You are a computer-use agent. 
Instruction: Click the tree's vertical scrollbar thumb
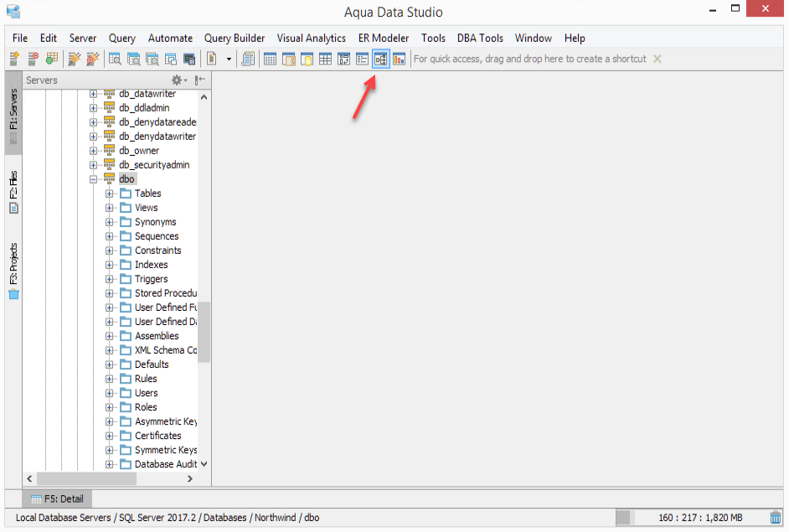pyautogui.click(x=204, y=332)
